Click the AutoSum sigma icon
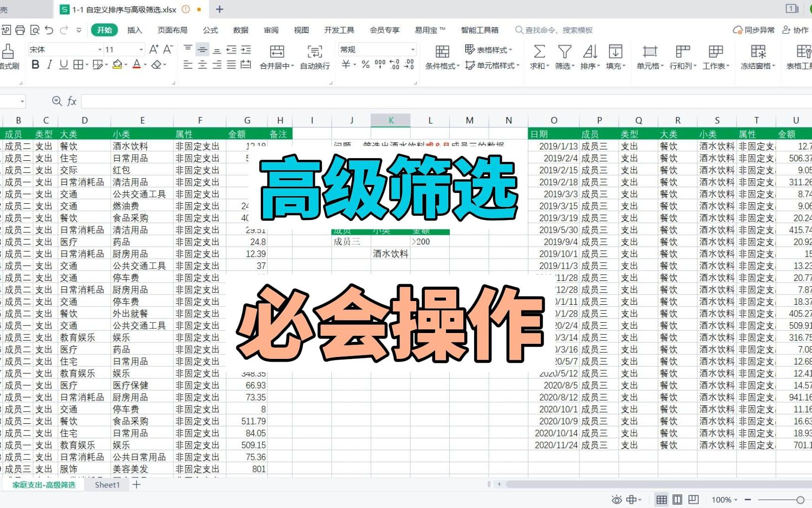Image resolution: width=812 pixels, height=508 pixels. [539, 51]
